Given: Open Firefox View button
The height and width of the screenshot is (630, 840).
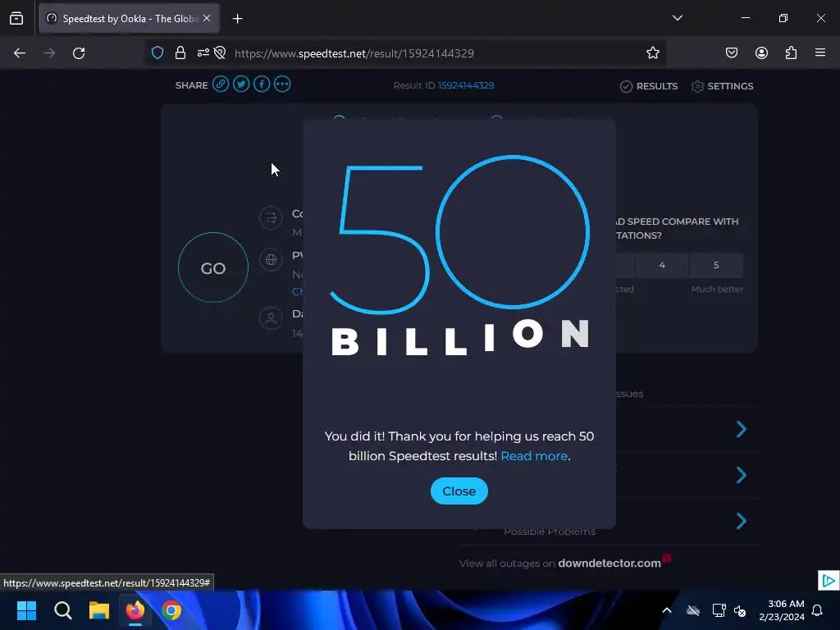Looking at the screenshot, I should coord(16,19).
